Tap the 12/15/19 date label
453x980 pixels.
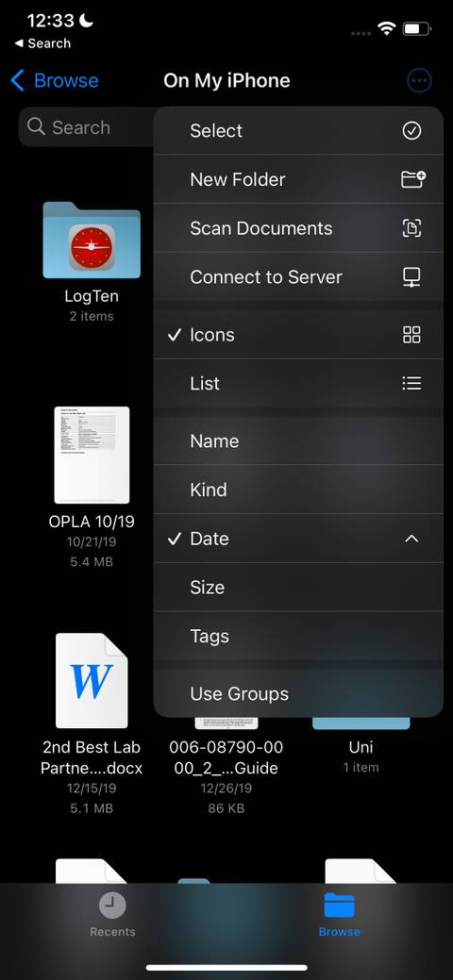click(x=92, y=789)
